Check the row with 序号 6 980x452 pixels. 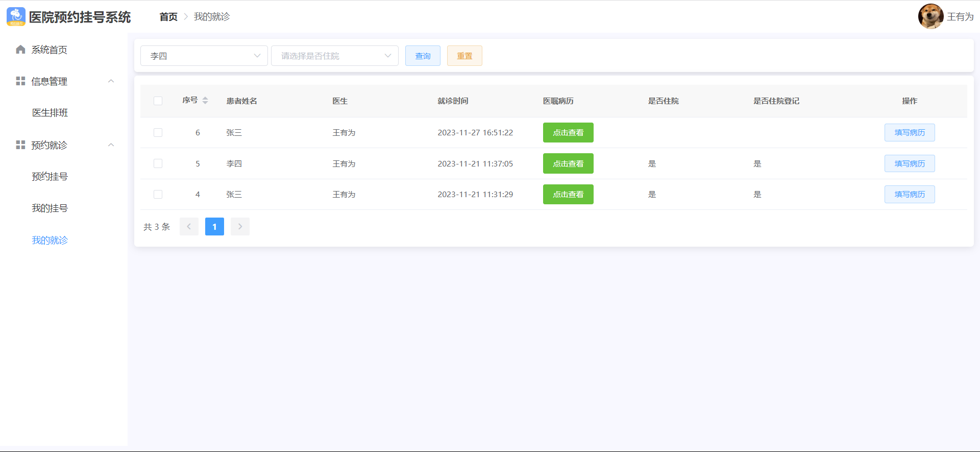point(158,133)
